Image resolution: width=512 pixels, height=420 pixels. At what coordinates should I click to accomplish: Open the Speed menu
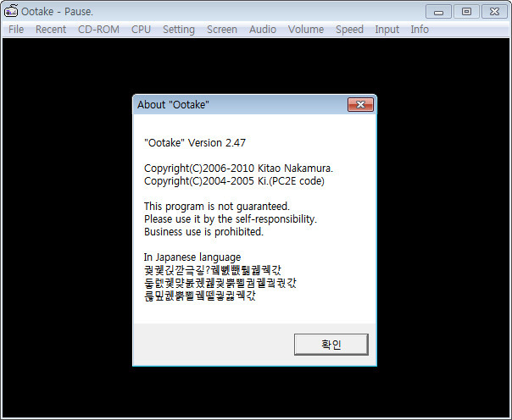click(349, 30)
